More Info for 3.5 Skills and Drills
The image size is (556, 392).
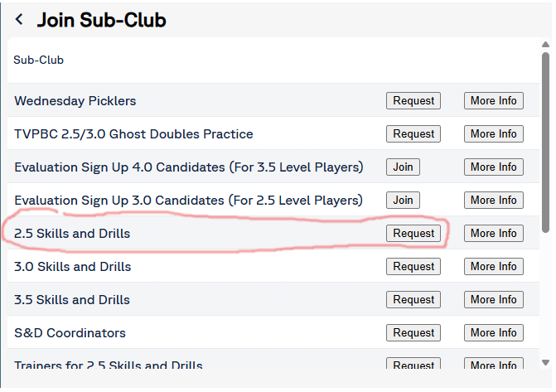pyautogui.click(x=493, y=300)
